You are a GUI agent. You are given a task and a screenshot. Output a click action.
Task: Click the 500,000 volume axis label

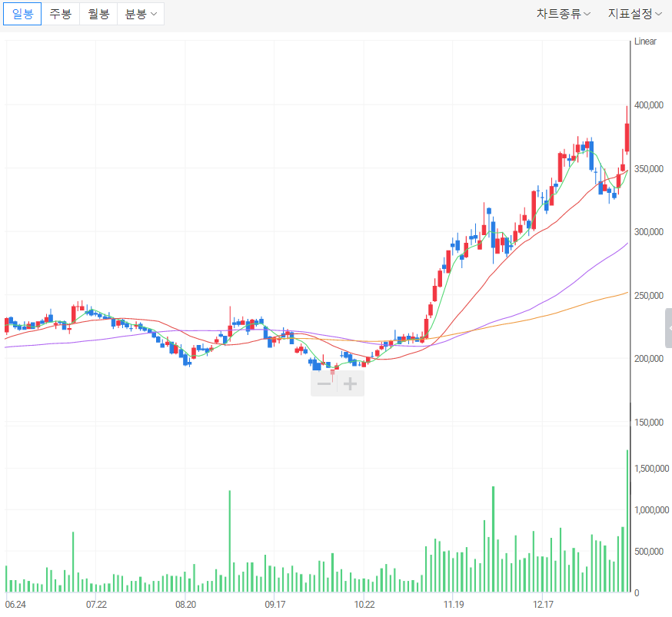[x=648, y=552]
